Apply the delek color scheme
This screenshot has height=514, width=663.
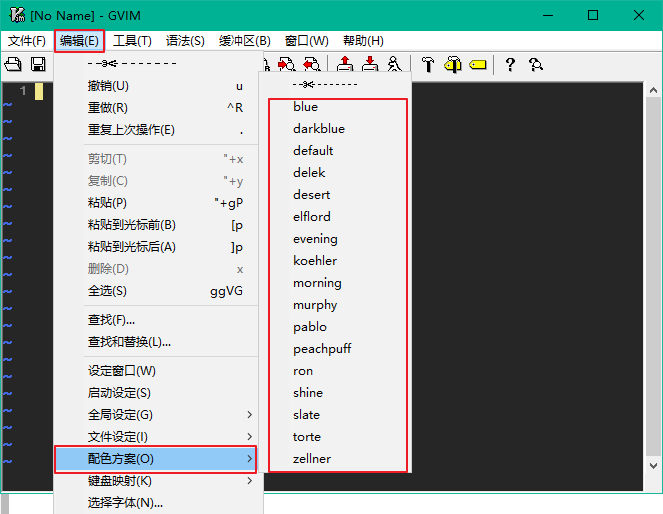pos(335,173)
